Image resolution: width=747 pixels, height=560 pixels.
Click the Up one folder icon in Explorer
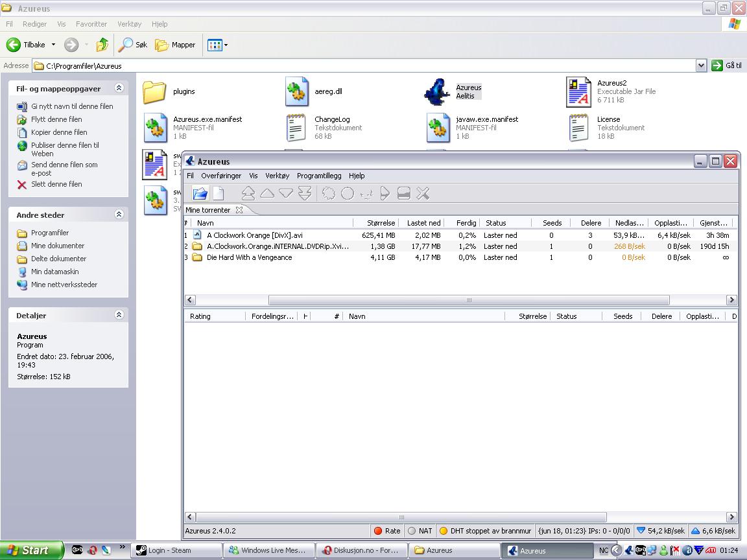102,45
